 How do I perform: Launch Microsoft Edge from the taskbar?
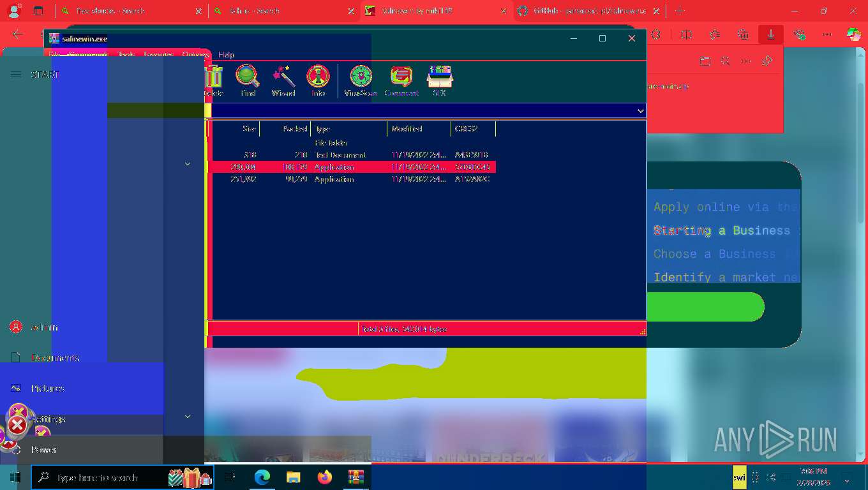pos(262,477)
